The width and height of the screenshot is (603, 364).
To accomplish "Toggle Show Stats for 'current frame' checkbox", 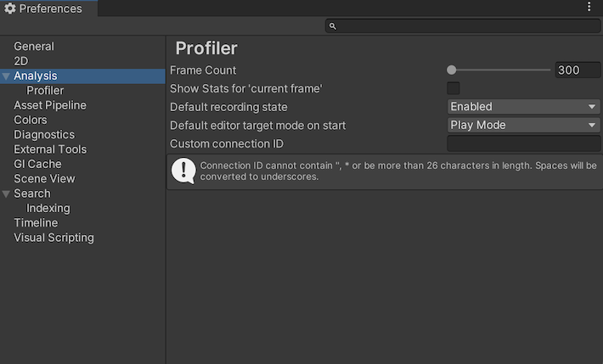I will [454, 88].
